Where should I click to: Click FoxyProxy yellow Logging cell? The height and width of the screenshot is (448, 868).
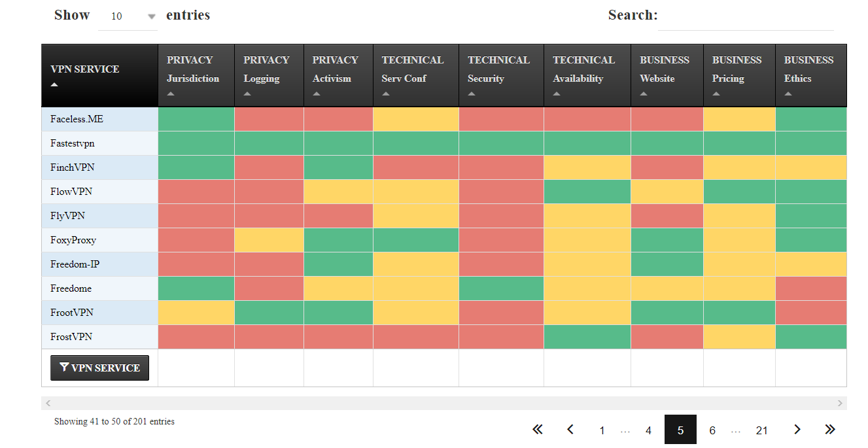269,240
